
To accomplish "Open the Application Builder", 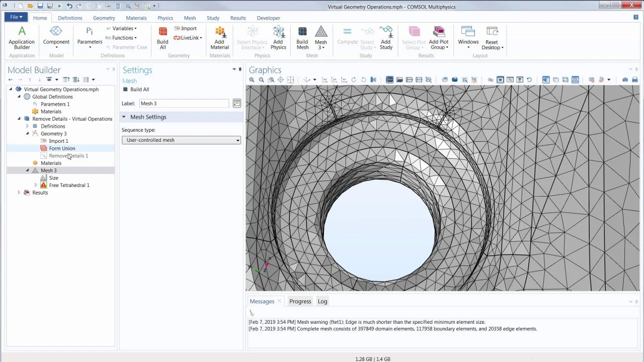I will [22, 38].
